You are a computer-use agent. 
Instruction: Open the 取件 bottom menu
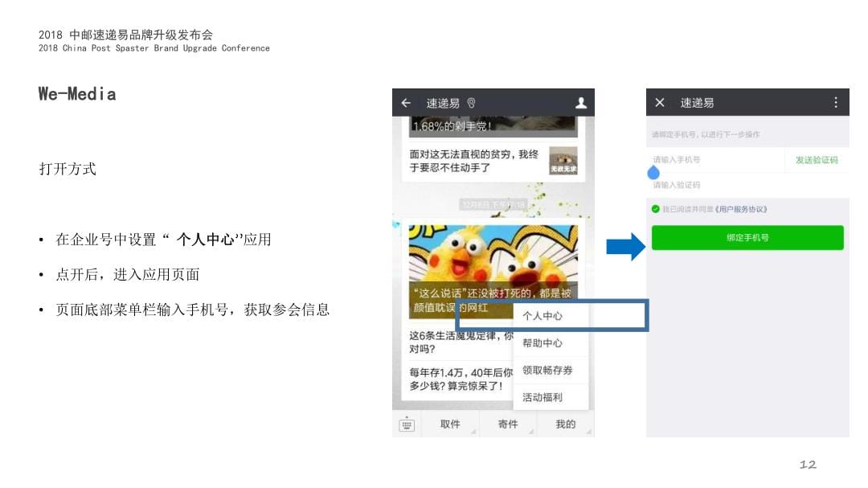[x=450, y=424]
